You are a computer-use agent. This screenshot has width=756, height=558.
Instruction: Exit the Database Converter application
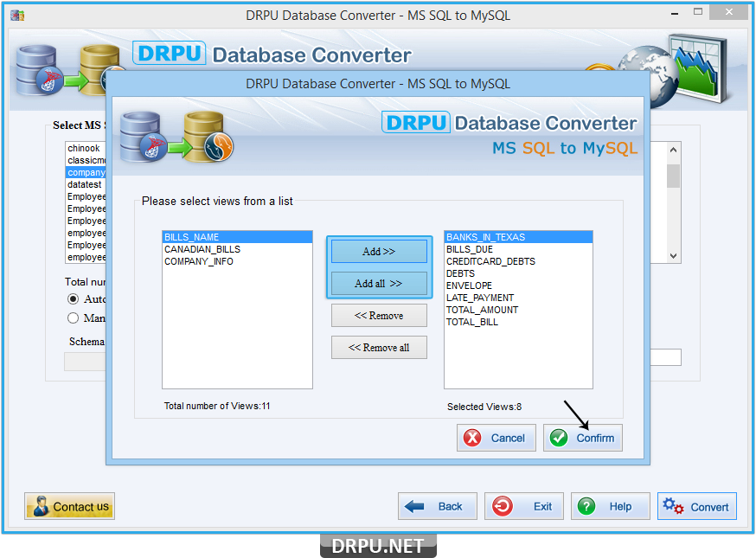pyautogui.click(x=524, y=506)
